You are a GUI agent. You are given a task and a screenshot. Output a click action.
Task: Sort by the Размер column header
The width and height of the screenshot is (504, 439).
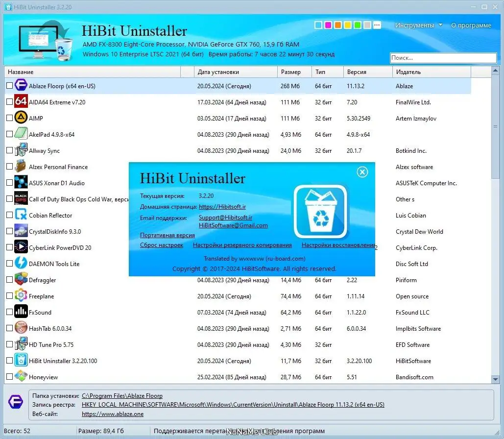tap(294, 72)
